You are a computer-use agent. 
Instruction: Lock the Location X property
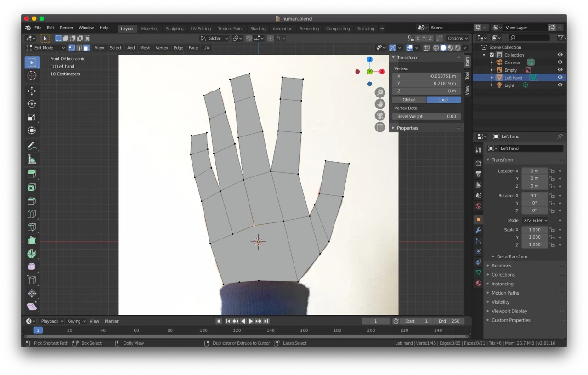point(552,171)
